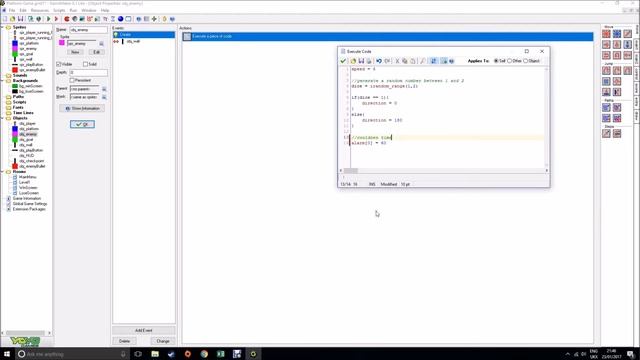Click the Add Event button
640x360 pixels.
[144, 330]
